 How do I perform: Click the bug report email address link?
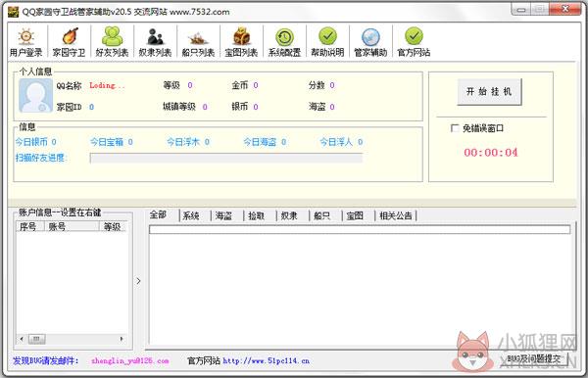[x=129, y=360]
